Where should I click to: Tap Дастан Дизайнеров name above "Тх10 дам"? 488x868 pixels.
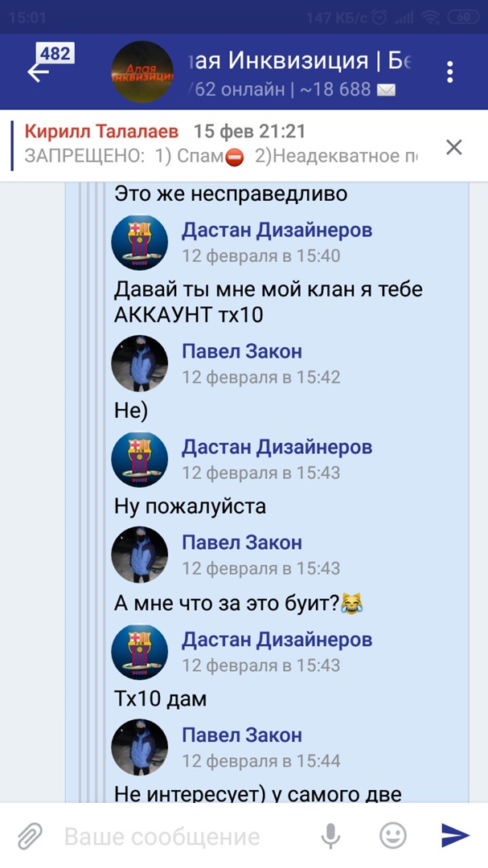pos(277,640)
